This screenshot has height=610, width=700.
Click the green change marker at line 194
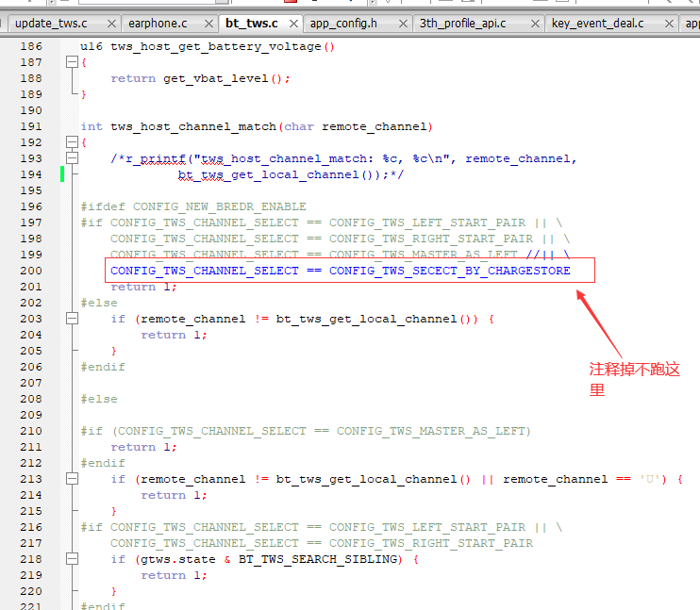(62, 174)
